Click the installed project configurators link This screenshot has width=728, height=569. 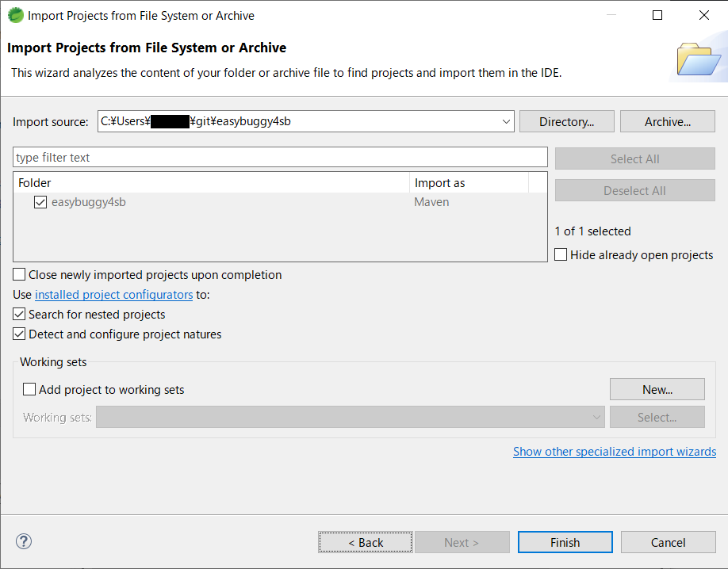coord(113,294)
